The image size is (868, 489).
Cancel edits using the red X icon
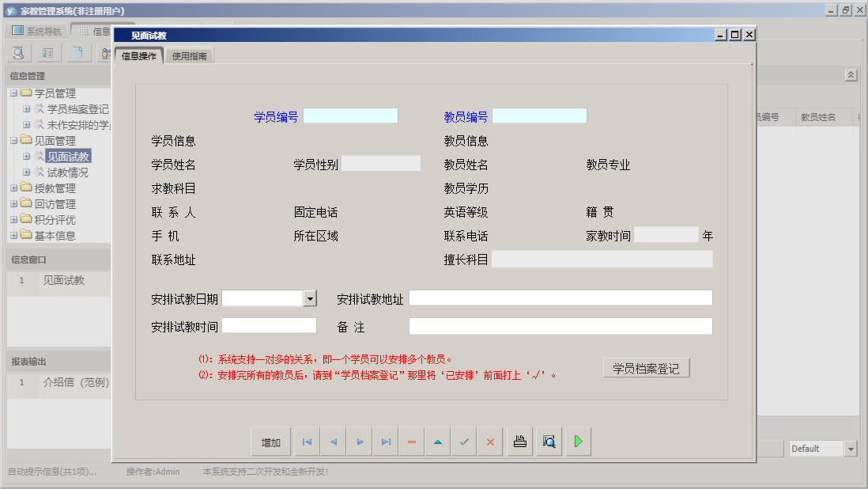point(489,442)
